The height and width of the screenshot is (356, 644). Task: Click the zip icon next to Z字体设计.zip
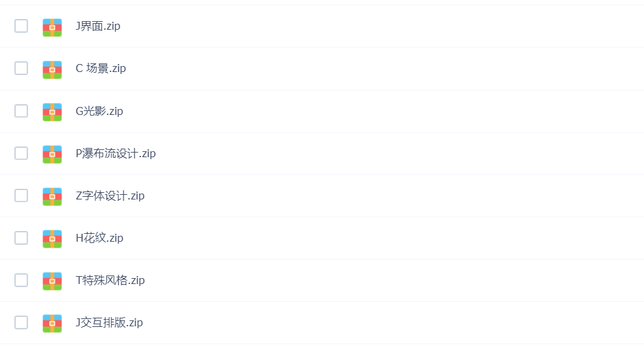(x=52, y=197)
